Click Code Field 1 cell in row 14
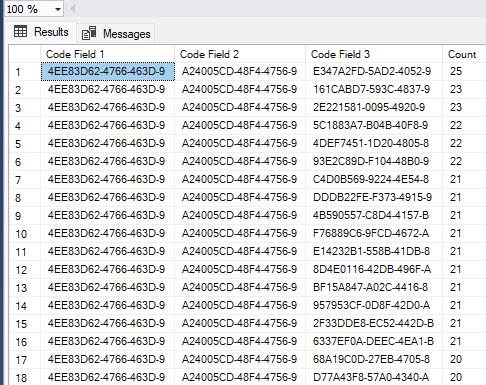Image resolution: width=486 pixels, height=385 pixels. [107, 305]
